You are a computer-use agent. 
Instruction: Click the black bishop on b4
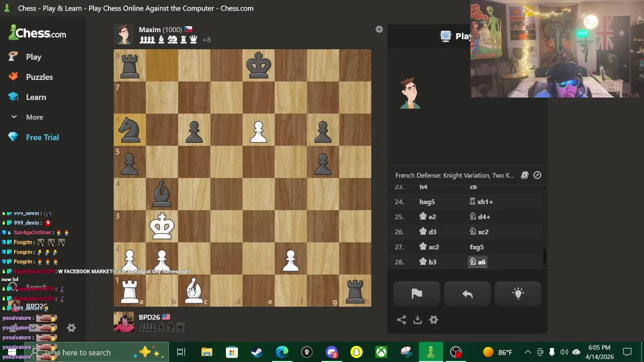162,194
